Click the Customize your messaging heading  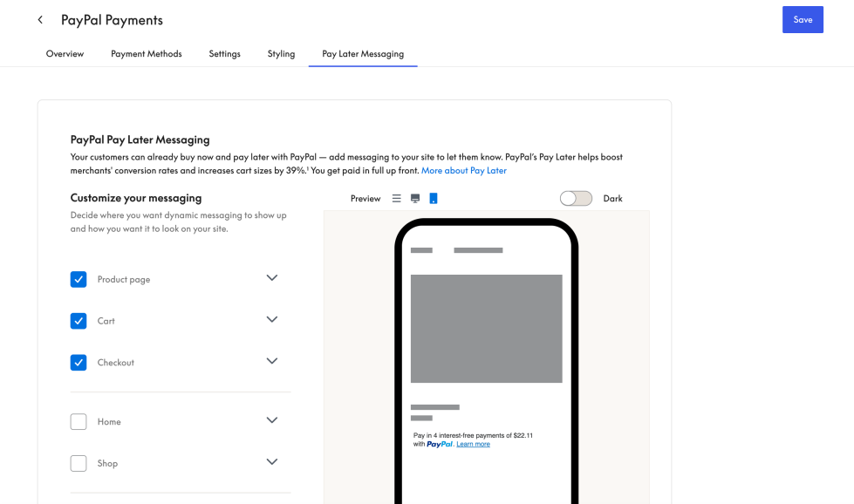pyautogui.click(x=136, y=198)
